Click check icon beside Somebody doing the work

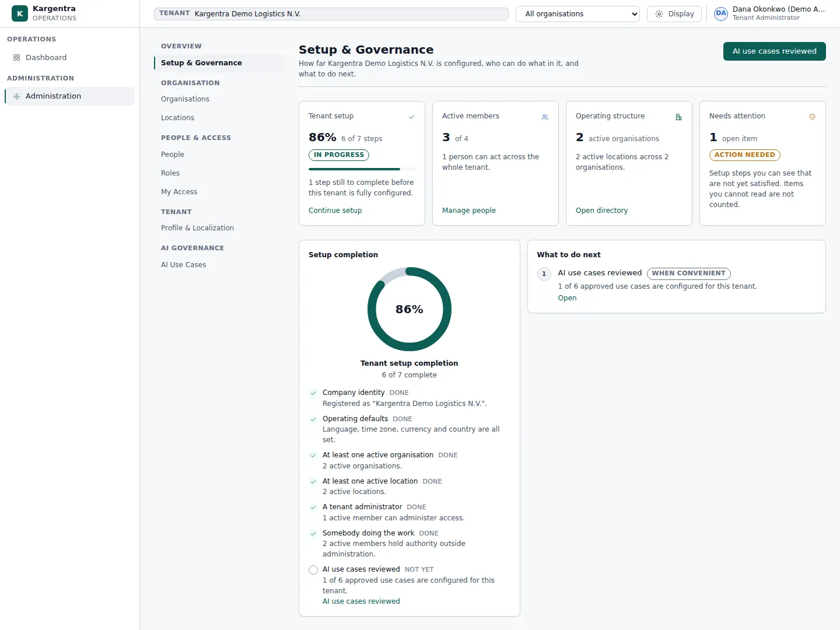pyautogui.click(x=313, y=534)
